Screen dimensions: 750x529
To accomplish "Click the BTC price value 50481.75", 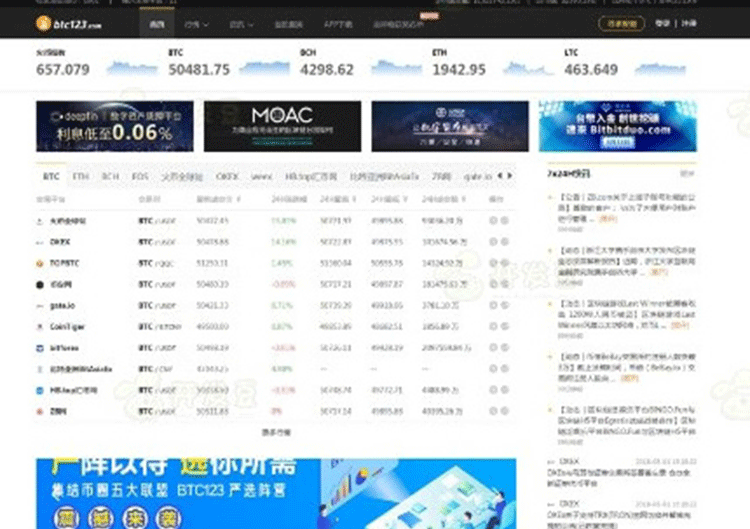I will pos(199,70).
